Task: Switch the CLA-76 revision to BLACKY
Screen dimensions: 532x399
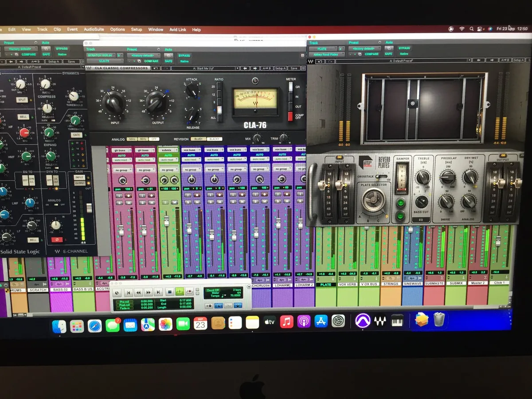Action: pyautogui.click(x=215, y=139)
